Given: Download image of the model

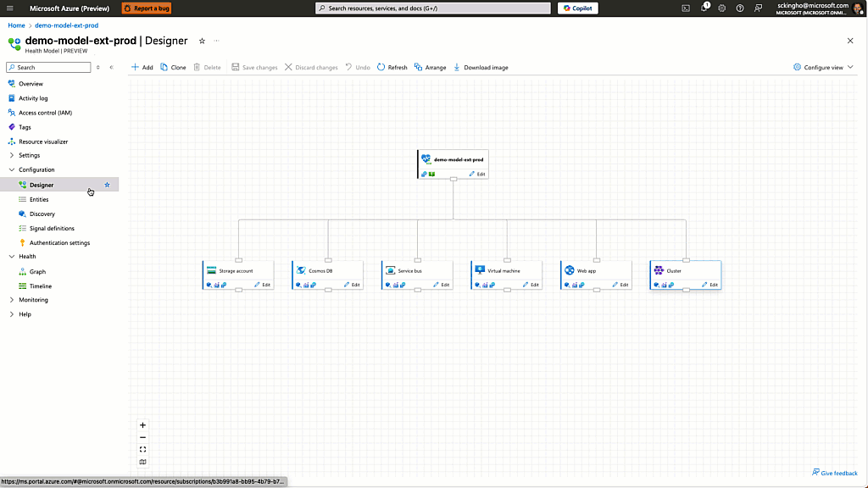Looking at the screenshot, I should [481, 68].
